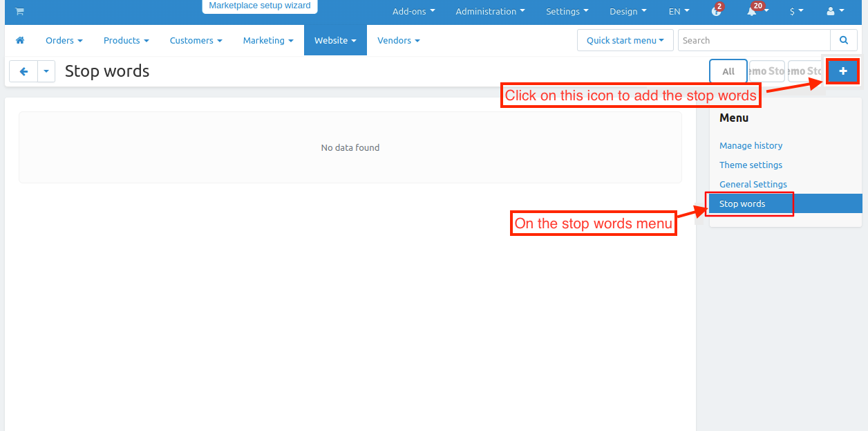868x431 pixels.
Task: Go to the home dashboard icon
Action: 20,41
